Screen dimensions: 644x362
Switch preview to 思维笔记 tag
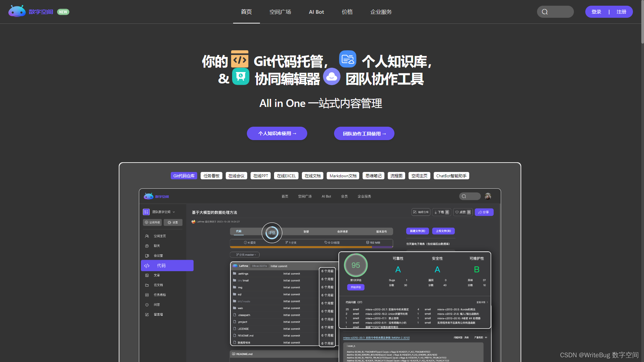pyautogui.click(x=373, y=176)
